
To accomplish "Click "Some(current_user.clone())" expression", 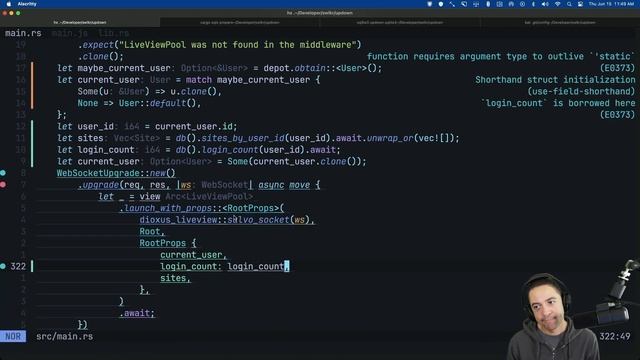I will point(294,162).
